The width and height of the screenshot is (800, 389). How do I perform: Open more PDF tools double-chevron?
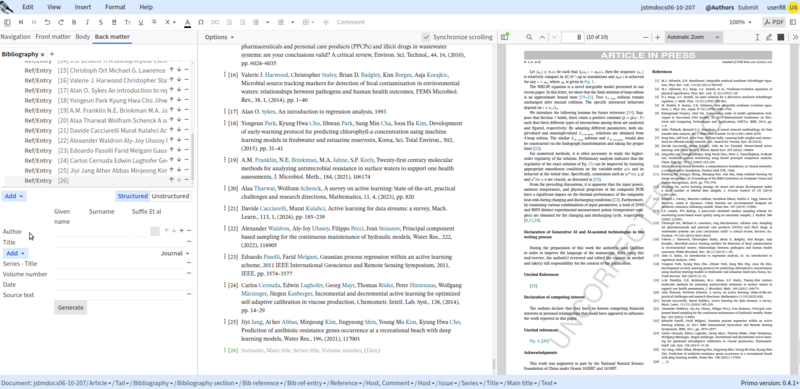point(795,37)
